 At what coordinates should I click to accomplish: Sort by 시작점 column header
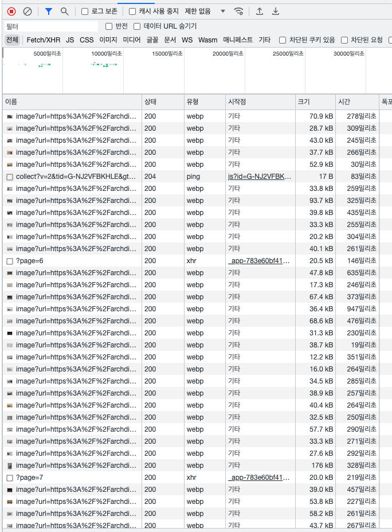coord(260,102)
